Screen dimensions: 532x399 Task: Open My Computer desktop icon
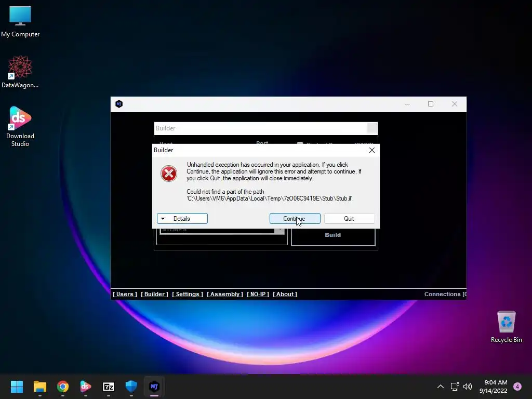[20, 22]
